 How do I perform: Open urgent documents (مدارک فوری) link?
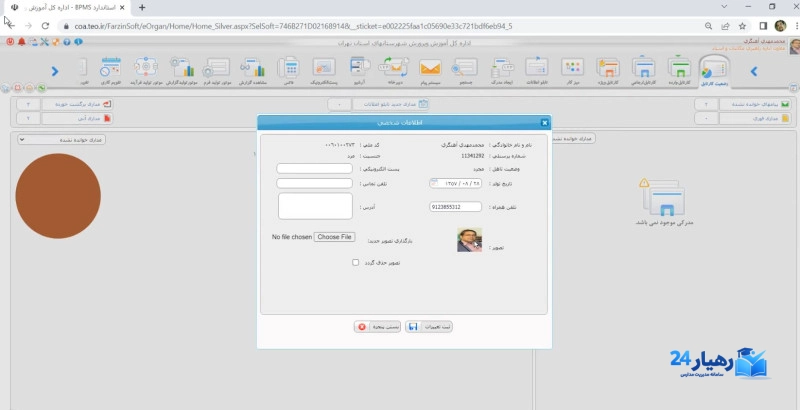click(755, 118)
